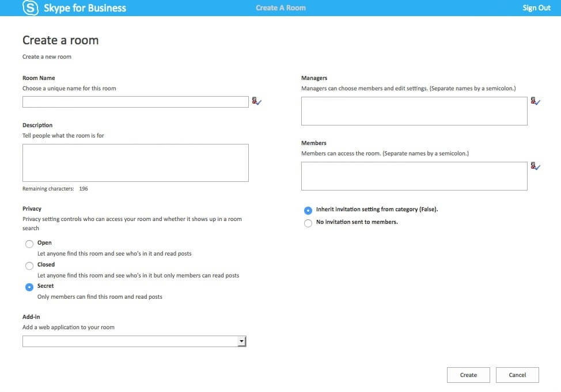Sign out of Skype for Business
This screenshot has width=561, height=392.
[x=536, y=7]
